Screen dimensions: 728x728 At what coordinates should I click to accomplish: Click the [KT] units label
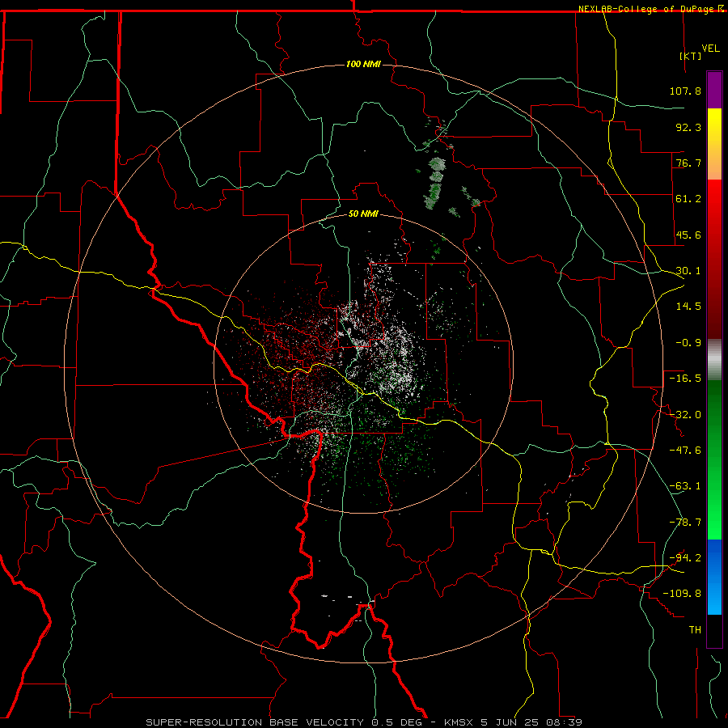[690, 56]
